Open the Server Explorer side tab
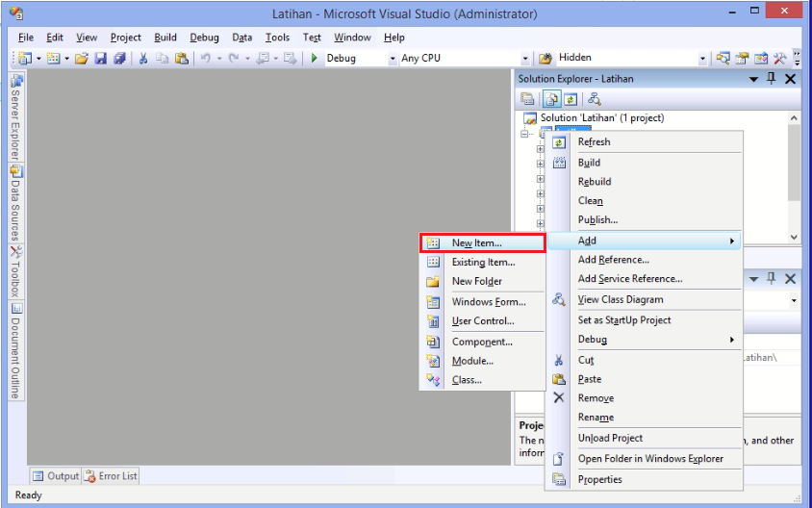This screenshot has width=812, height=508. pos(16,117)
